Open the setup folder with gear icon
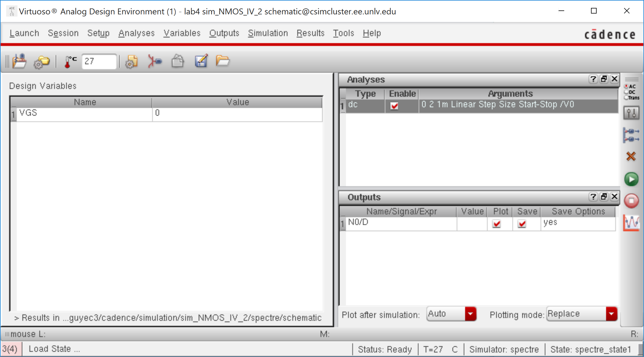Viewport: 644px width, 357px height. pos(41,62)
